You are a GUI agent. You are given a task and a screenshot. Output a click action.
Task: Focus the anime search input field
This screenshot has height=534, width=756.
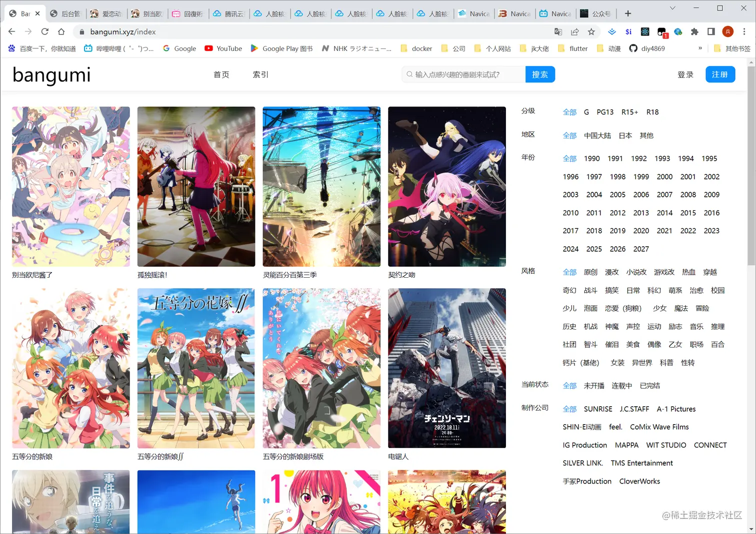pyautogui.click(x=463, y=74)
